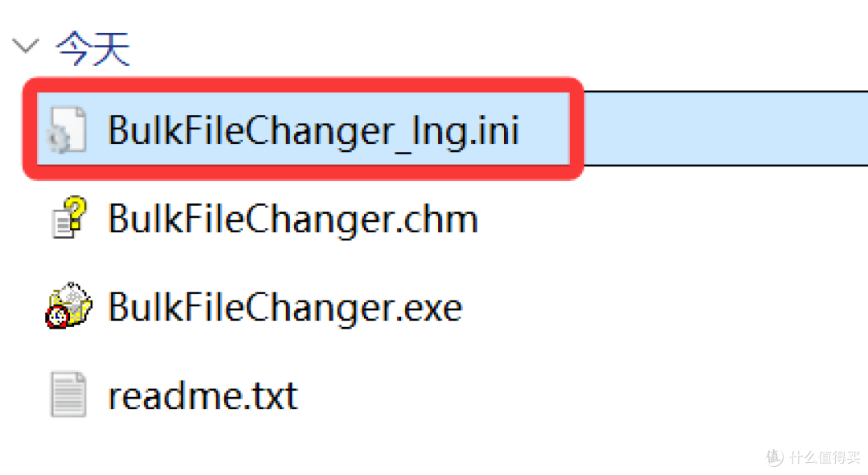Select the BulkFileChanger.exe file name
The width and height of the screenshot is (868, 475).
click(285, 307)
